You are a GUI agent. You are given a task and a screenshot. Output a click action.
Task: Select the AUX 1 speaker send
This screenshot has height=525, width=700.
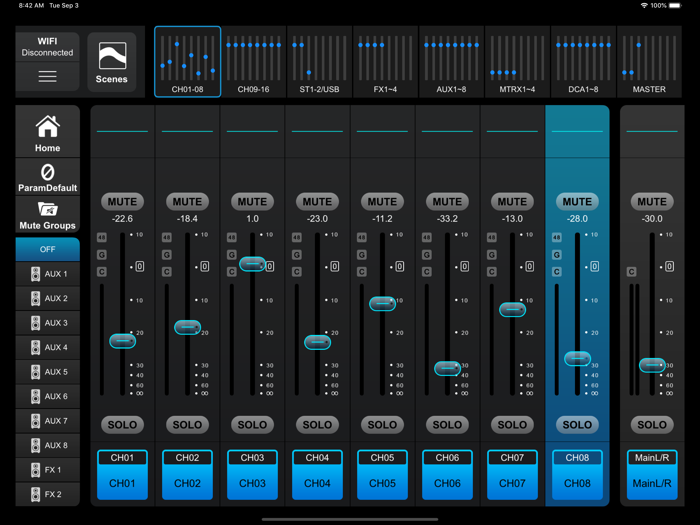tap(48, 274)
